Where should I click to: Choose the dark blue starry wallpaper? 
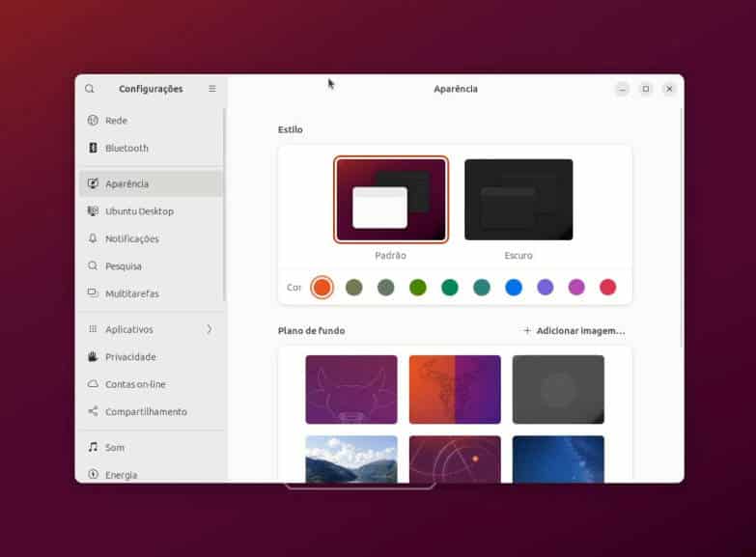[558, 460]
